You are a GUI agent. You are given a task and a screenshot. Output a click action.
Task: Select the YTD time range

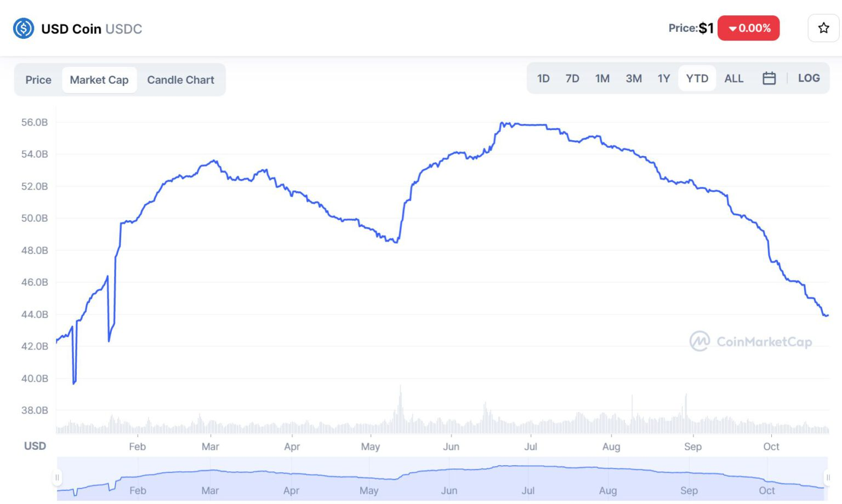[x=697, y=78]
